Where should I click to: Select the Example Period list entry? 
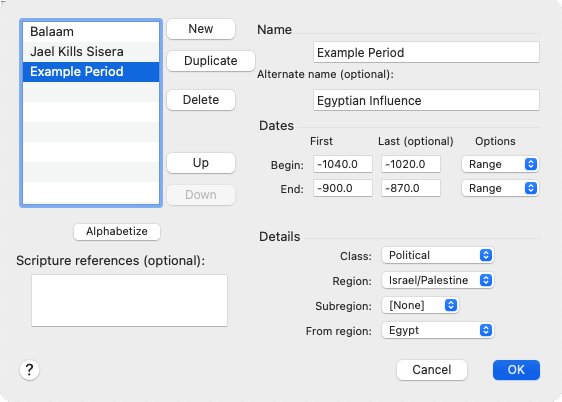tap(91, 72)
